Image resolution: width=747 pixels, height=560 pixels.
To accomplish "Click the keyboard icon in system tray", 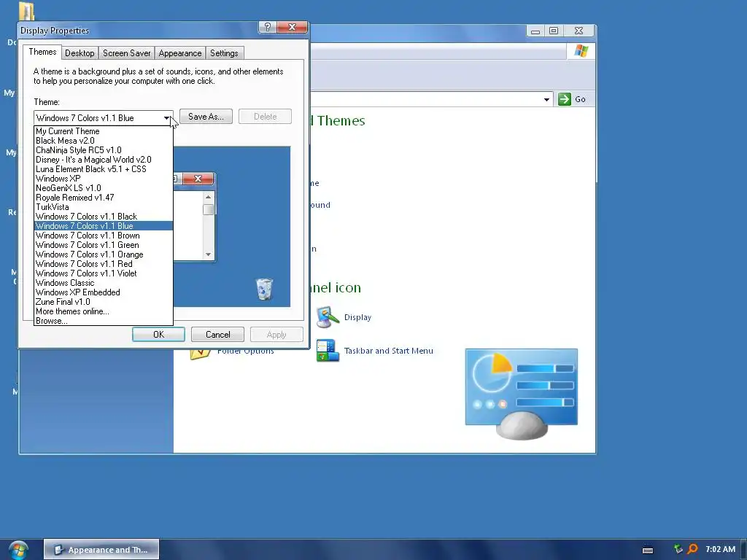I will 648,550.
